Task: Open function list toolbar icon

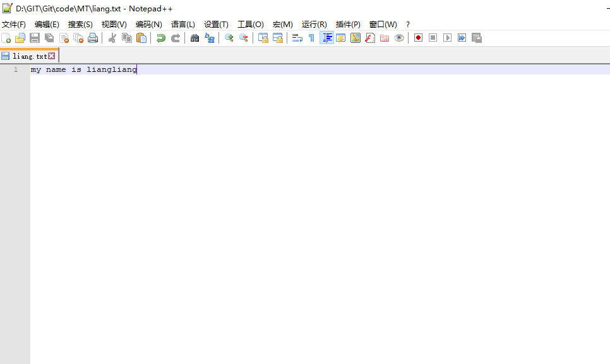Action: coord(370,38)
